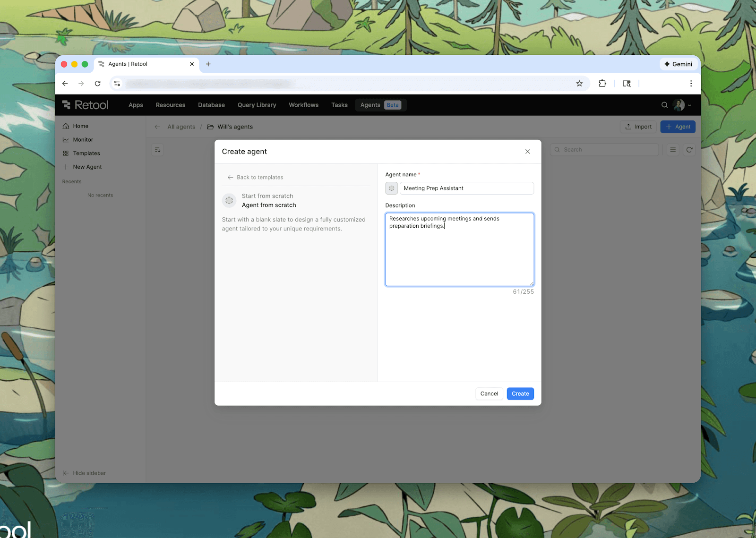Bookmark this page with the star icon
This screenshot has height=538, width=756.
pos(579,84)
